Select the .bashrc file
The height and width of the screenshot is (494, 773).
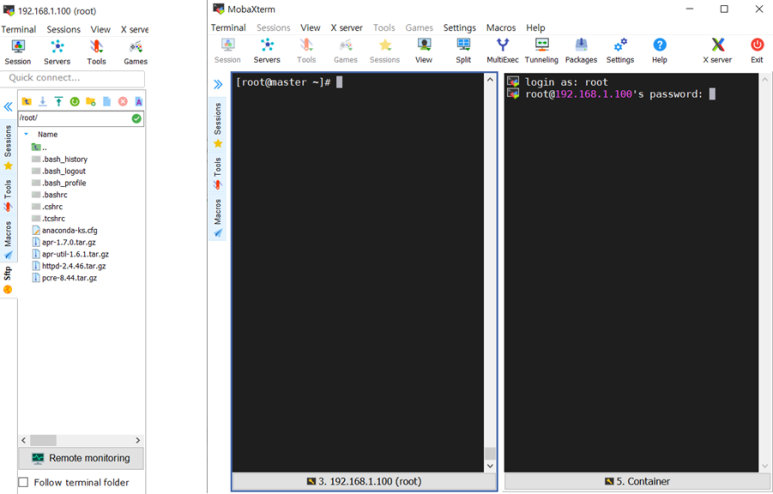(49, 195)
